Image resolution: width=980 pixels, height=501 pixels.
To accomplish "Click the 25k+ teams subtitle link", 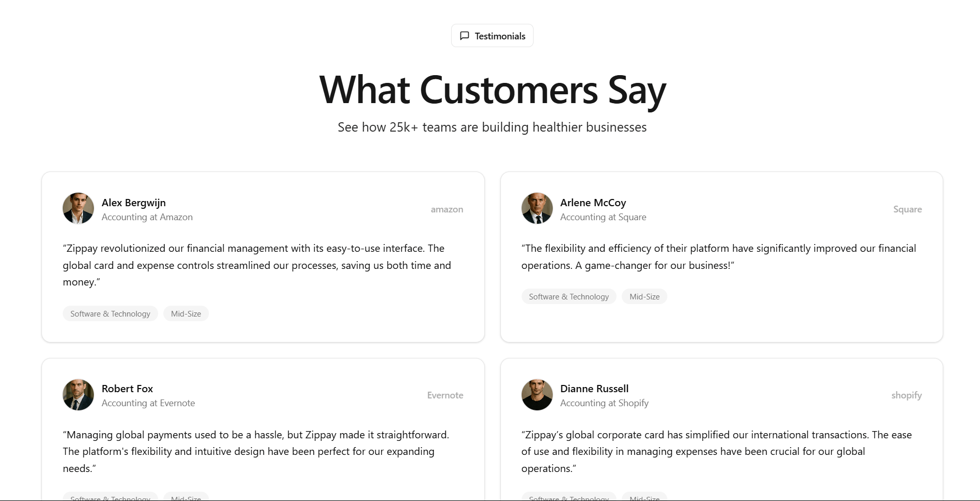I will click(492, 126).
